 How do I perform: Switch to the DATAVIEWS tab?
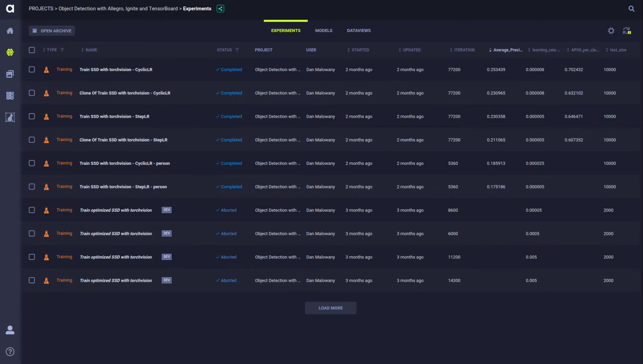359,31
